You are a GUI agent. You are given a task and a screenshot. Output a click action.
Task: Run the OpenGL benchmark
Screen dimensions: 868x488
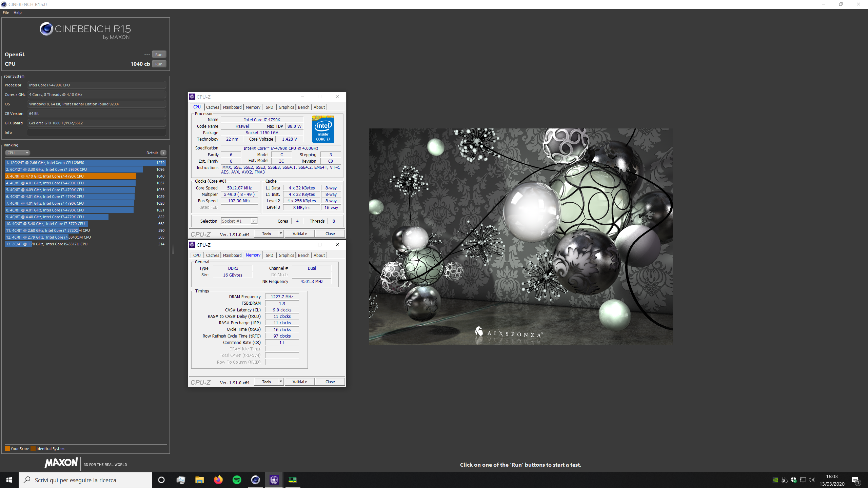click(x=159, y=55)
